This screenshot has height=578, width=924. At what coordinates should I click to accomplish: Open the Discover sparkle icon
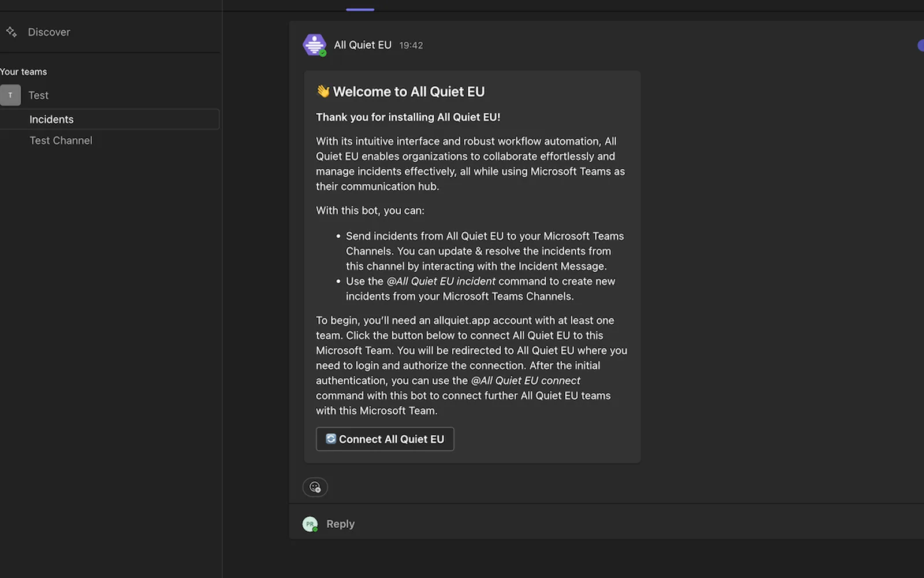click(x=12, y=32)
